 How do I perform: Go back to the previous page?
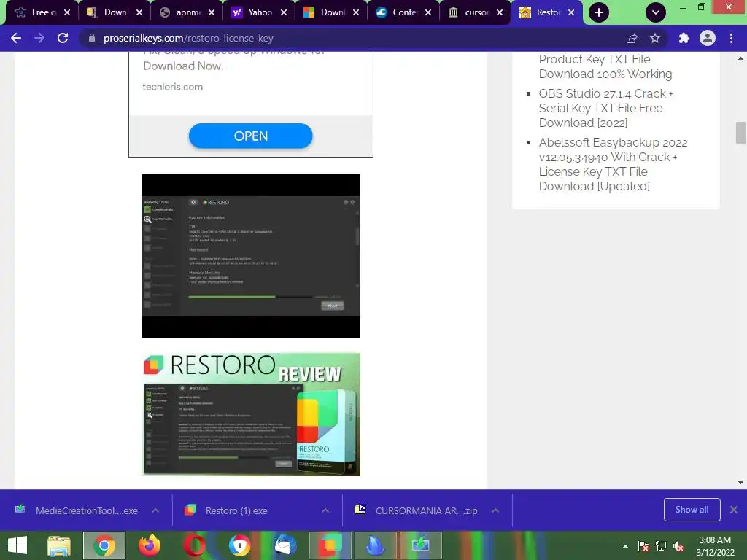click(16, 38)
